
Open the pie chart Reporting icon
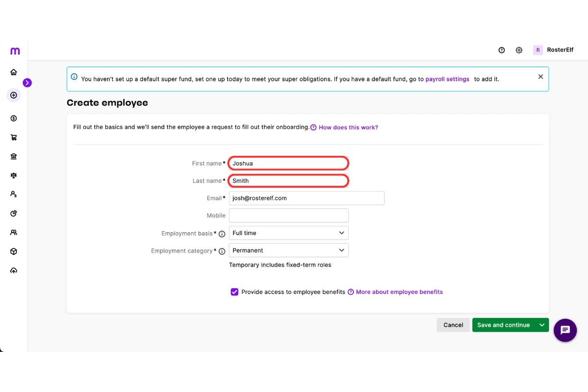coord(14,214)
